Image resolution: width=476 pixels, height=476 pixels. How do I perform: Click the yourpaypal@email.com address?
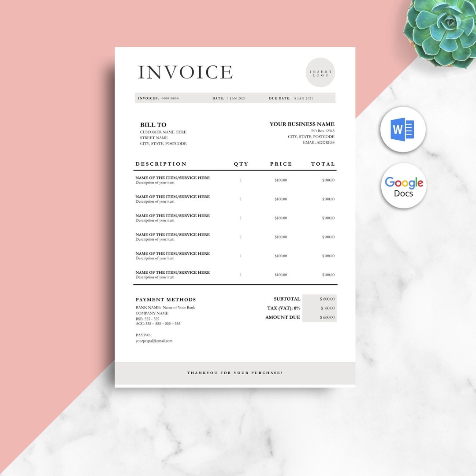[154, 341]
